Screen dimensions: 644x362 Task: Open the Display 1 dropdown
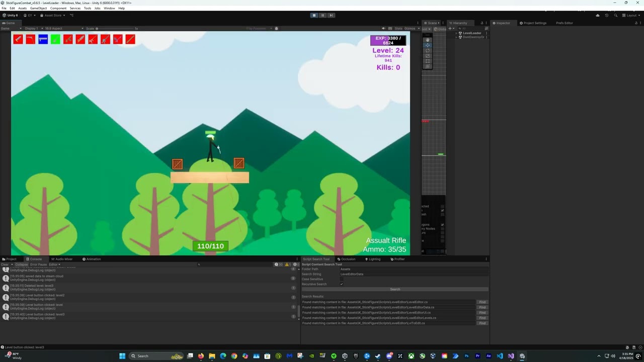33,28
